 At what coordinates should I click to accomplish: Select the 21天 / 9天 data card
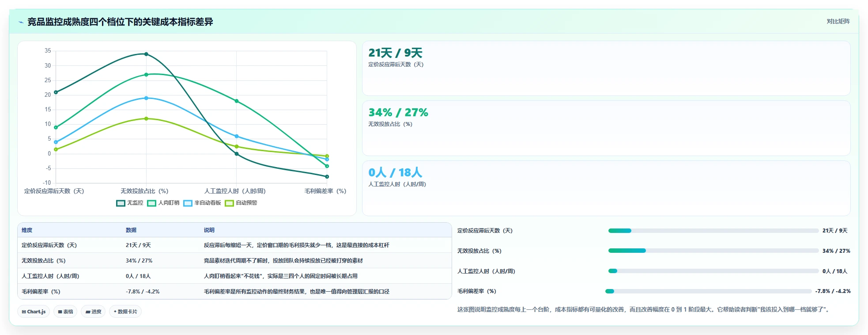click(x=606, y=68)
